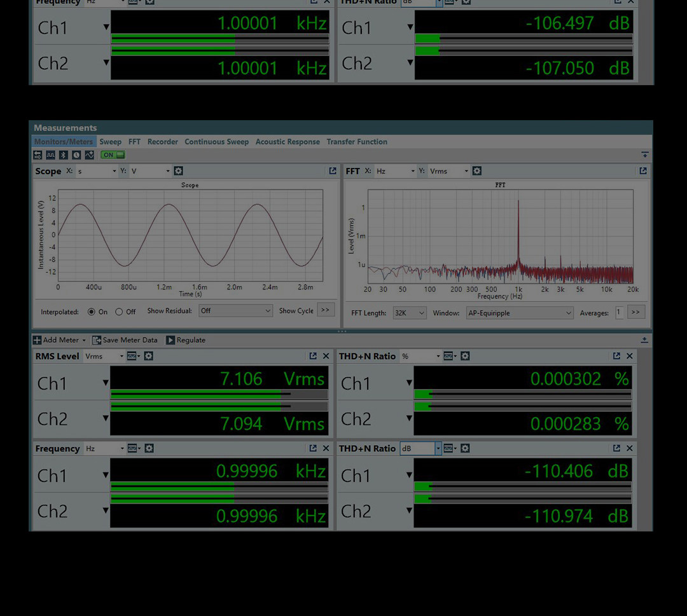The image size is (687, 616).
Task: Click the add-graph waveform icon in toolbar
Action: tap(90, 155)
